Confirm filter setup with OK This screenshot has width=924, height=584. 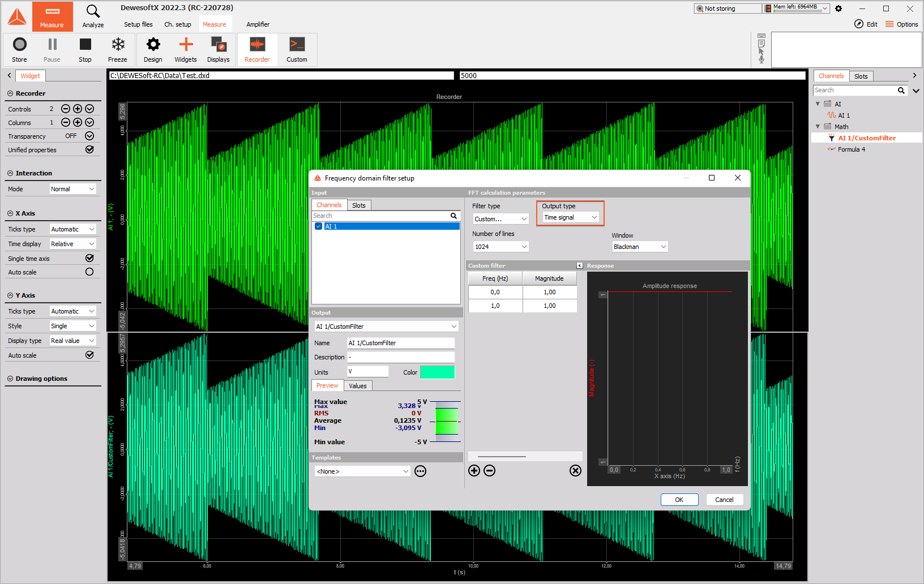[x=679, y=500]
